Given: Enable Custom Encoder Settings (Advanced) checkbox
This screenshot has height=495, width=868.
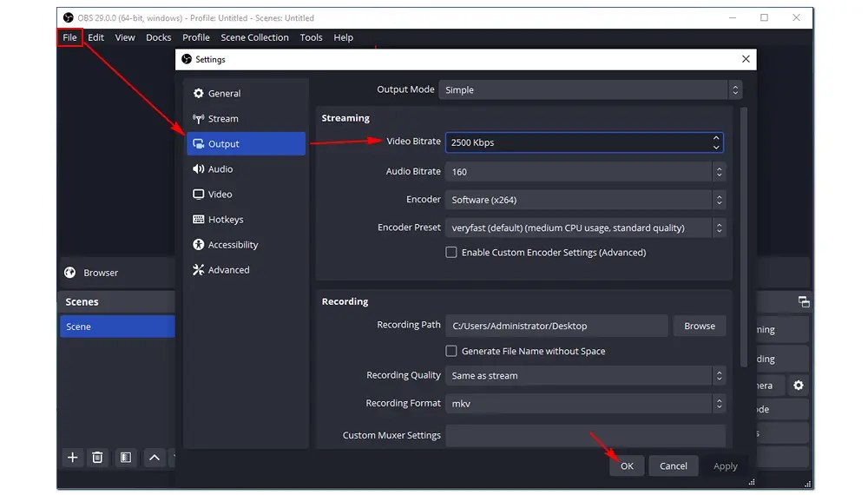Looking at the screenshot, I should (x=451, y=253).
